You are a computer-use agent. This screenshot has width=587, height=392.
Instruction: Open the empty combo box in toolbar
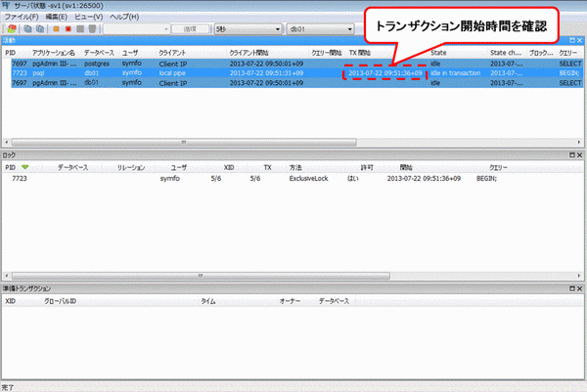pos(138,29)
